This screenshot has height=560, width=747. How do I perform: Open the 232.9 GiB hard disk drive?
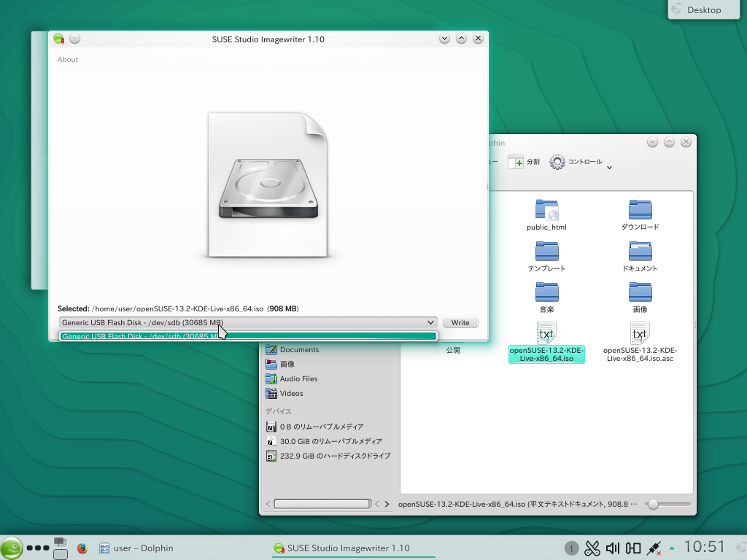coord(328,456)
